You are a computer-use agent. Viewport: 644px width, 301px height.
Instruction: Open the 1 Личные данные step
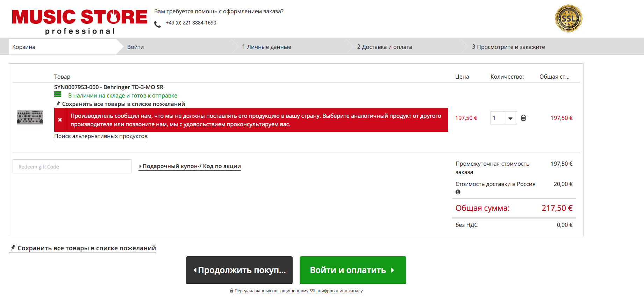266,47
